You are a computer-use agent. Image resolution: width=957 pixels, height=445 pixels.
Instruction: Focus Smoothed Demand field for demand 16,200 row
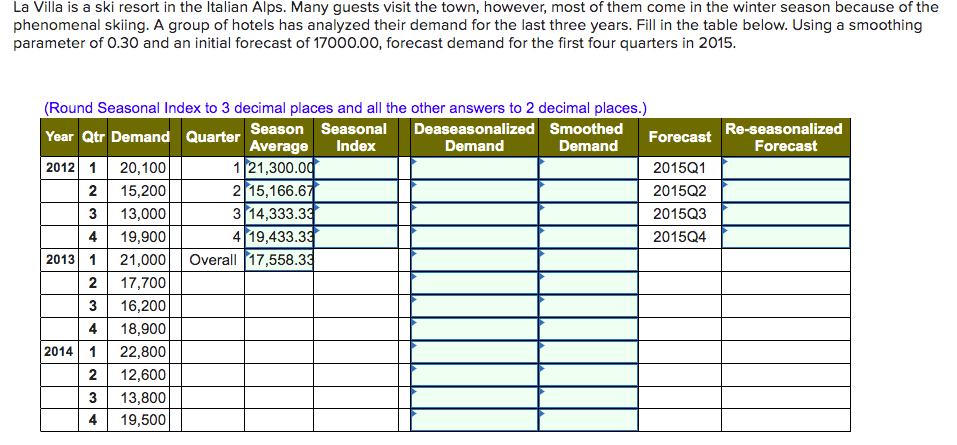click(588, 306)
